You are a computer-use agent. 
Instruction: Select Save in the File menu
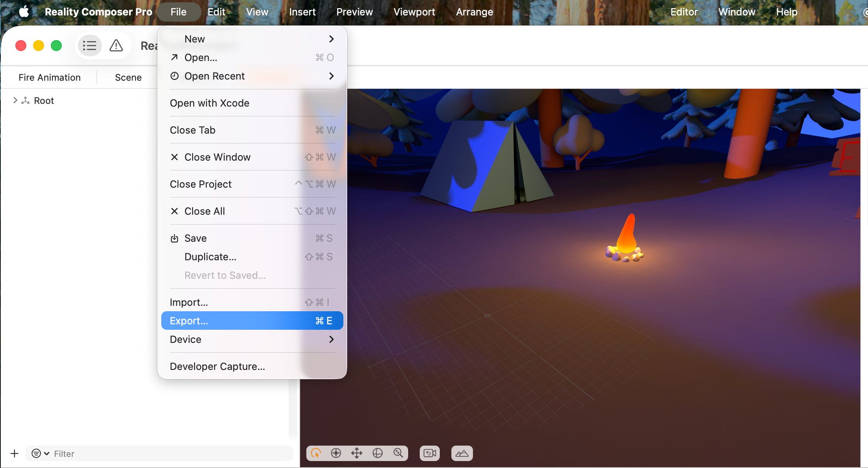(x=252, y=238)
